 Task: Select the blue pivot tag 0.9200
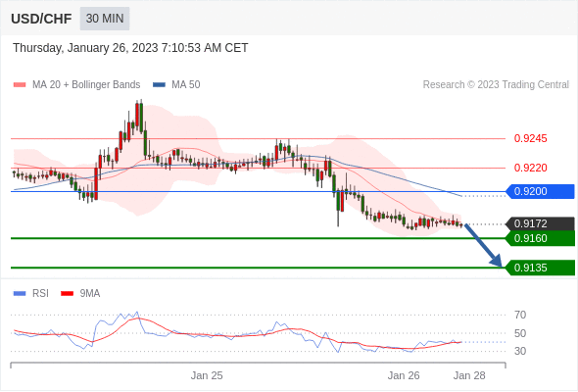[x=541, y=191]
